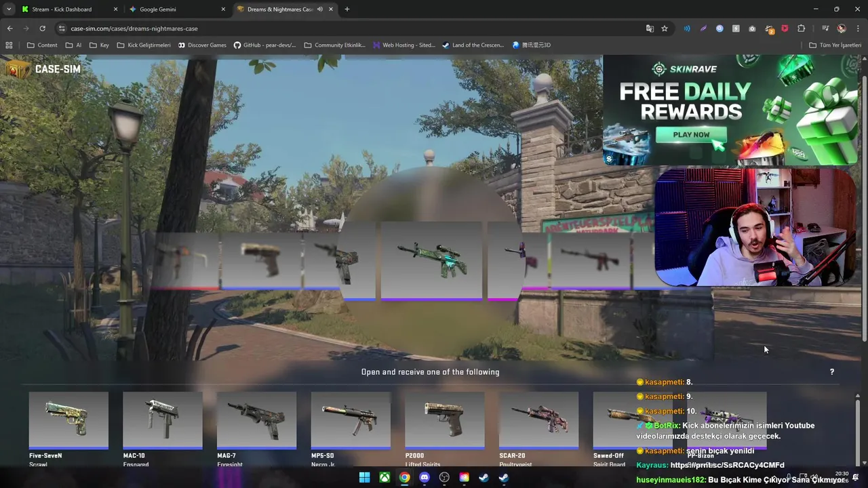
Task: Open the AI bookmarks folder
Action: tap(73, 45)
